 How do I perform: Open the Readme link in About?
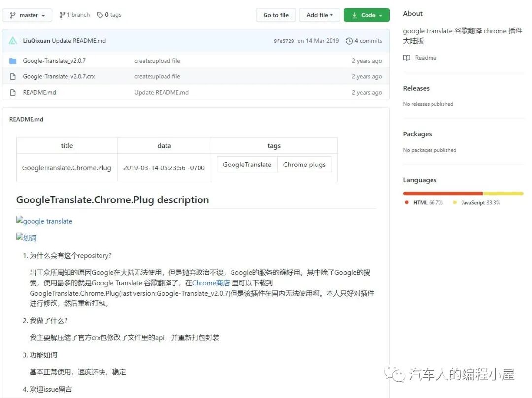pyautogui.click(x=426, y=58)
